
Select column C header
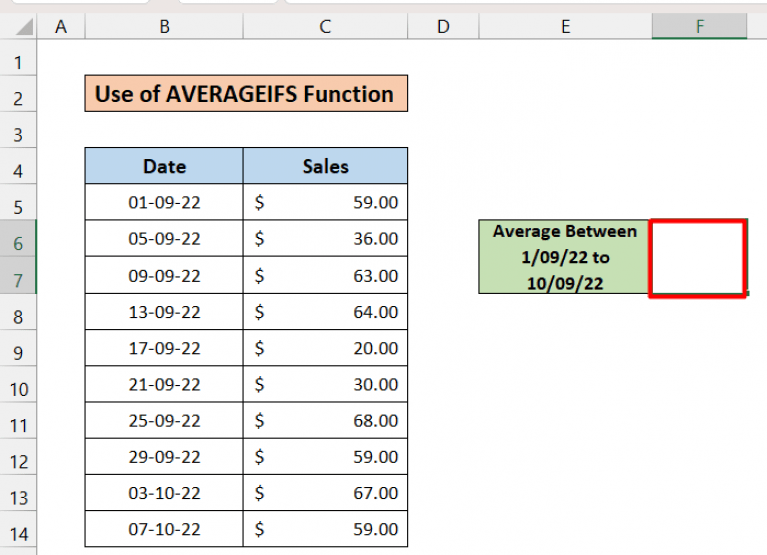pos(325,26)
